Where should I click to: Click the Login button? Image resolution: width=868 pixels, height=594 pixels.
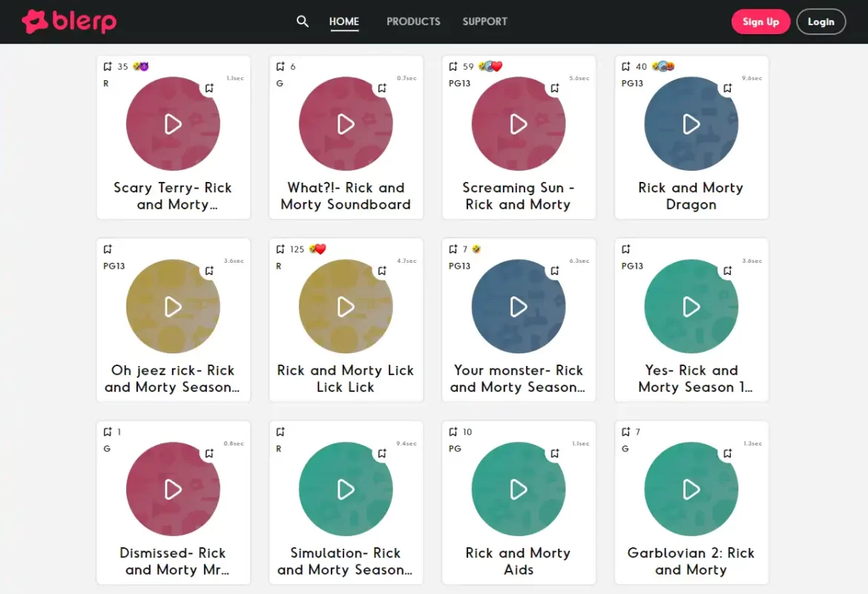point(821,22)
